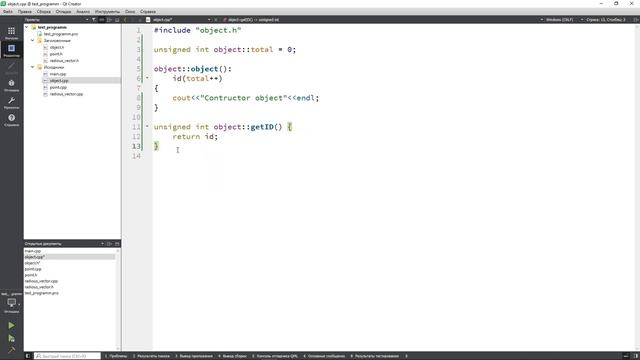Click the quick search locator field
Viewport: 640px width, 360px height.
coord(67,356)
